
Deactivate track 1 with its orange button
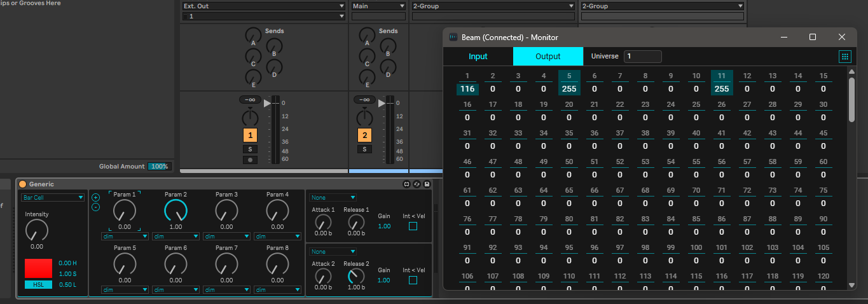click(251, 135)
